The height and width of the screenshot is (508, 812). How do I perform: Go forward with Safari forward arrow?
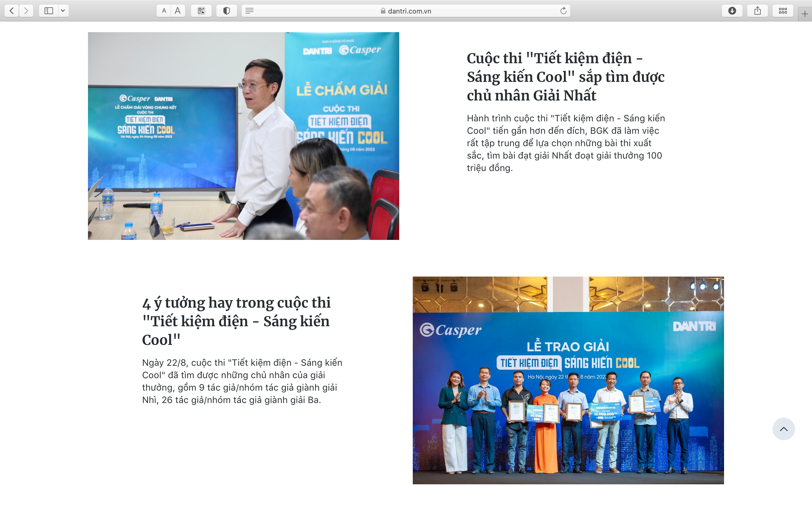coord(26,11)
